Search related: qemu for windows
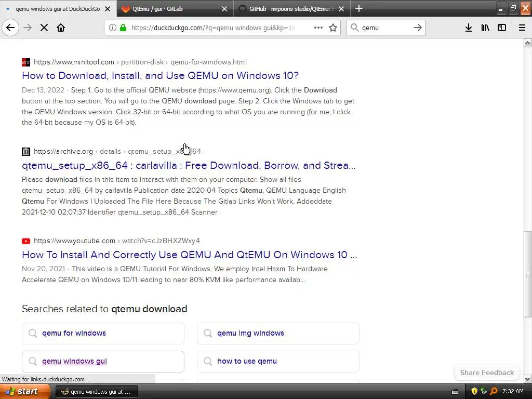The height and width of the screenshot is (399, 532). [103, 333]
